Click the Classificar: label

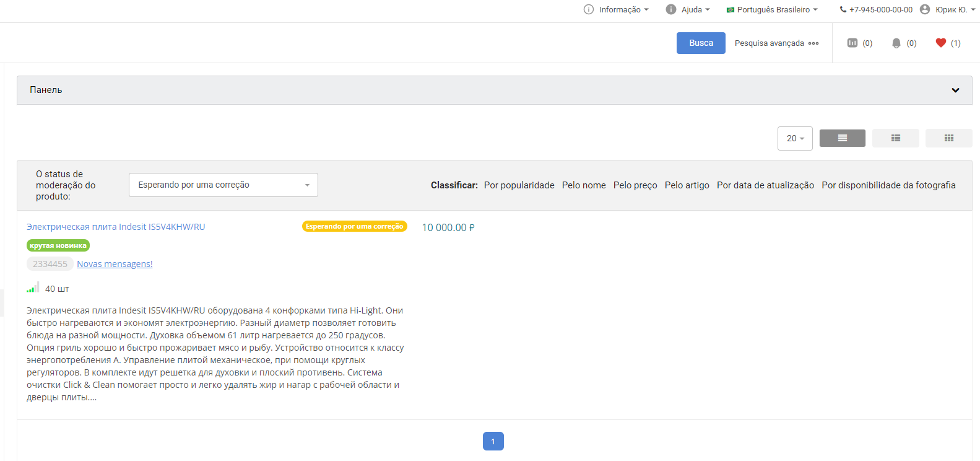tap(454, 185)
